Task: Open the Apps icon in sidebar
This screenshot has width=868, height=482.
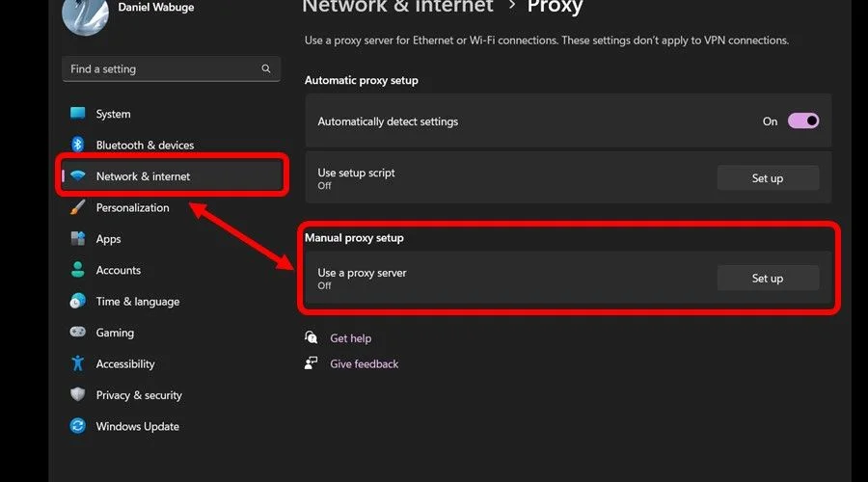Action: coord(77,238)
